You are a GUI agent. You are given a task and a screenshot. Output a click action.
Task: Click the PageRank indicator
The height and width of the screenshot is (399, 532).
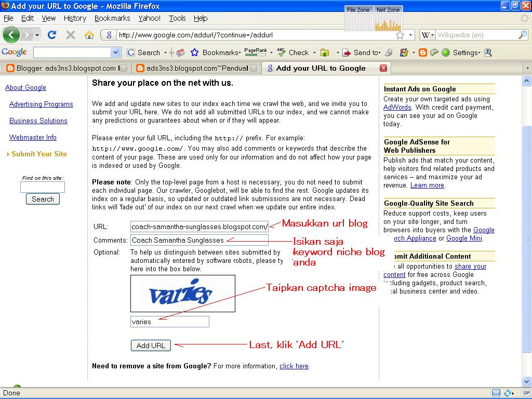[256, 52]
